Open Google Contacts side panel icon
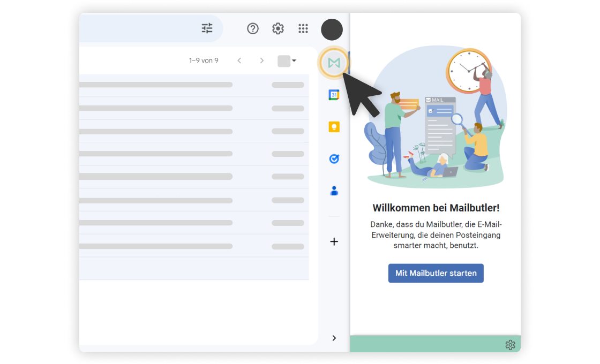 pyautogui.click(x=334, y=191)
